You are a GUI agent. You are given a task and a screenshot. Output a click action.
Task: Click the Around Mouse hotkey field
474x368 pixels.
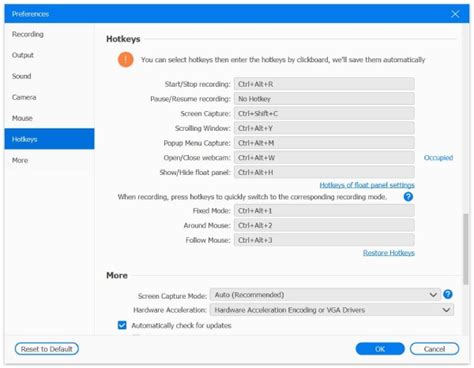[x=324, y=225]
